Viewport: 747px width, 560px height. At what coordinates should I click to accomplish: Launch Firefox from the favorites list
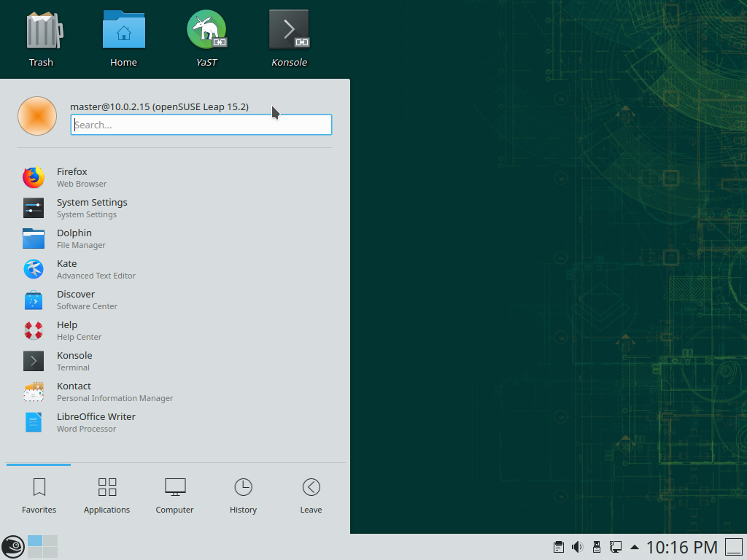[x=34, y=177]
